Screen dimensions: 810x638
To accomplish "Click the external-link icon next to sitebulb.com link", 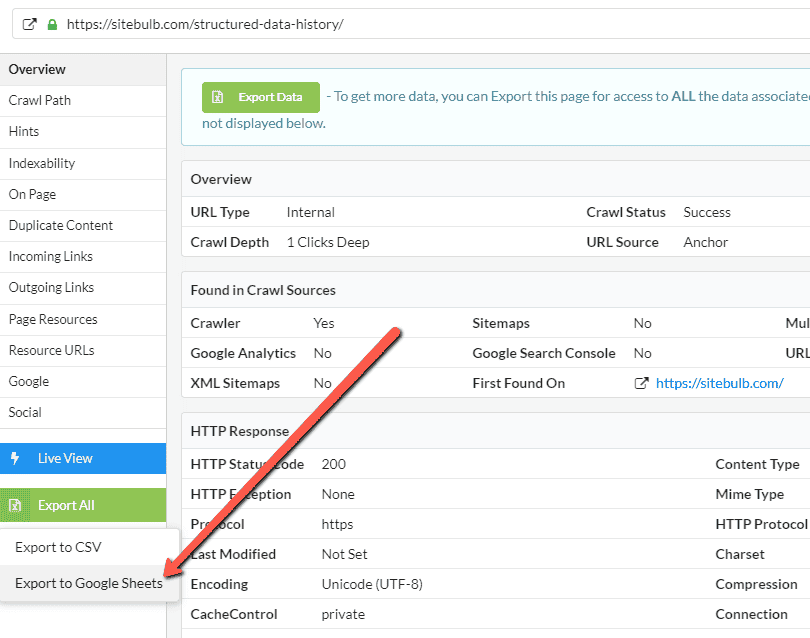I will click(x=641, y=383).
